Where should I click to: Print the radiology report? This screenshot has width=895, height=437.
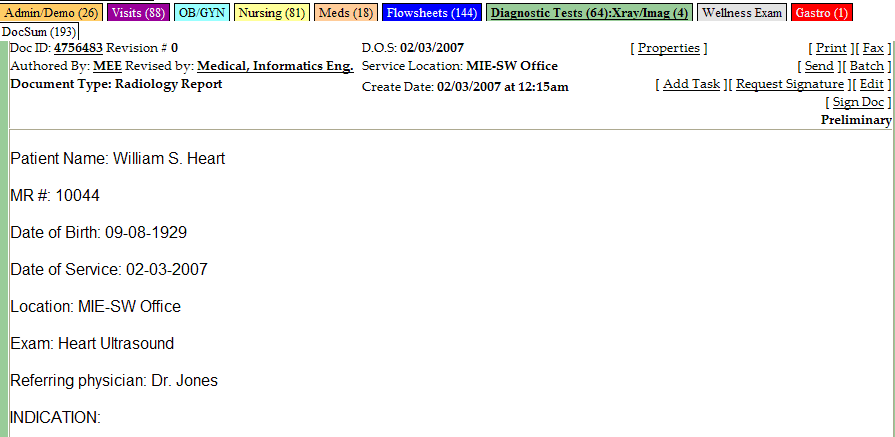[830, 48]
